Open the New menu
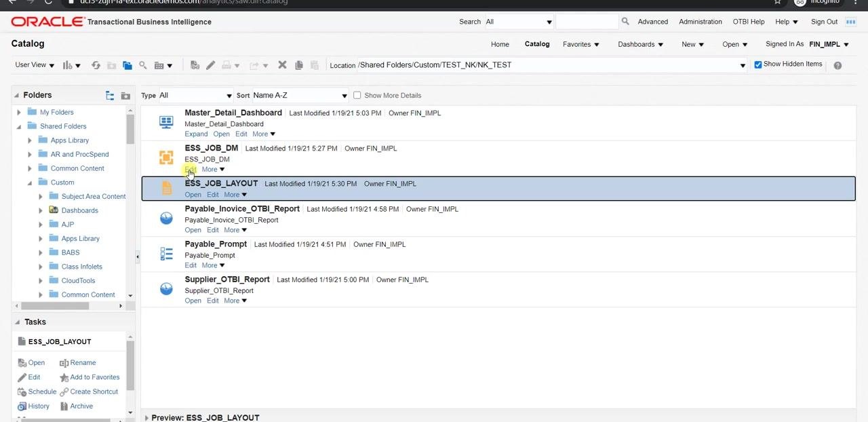 [692, 45]
